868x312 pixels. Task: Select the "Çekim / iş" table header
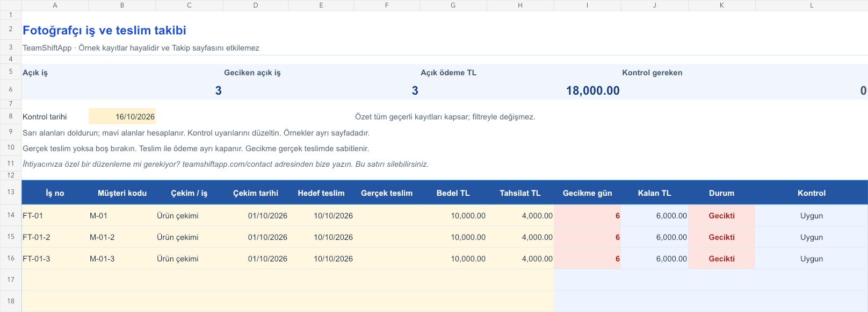point(189,193)
